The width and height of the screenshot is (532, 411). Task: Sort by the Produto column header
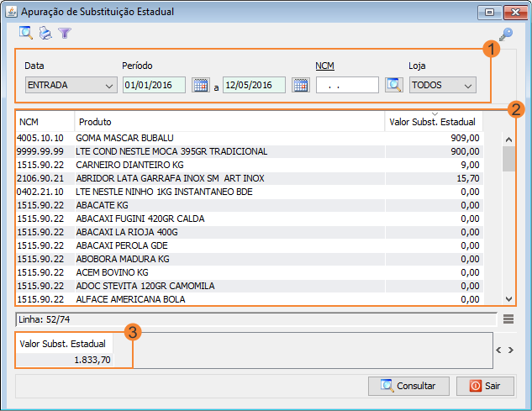click(x=229, y=122)
